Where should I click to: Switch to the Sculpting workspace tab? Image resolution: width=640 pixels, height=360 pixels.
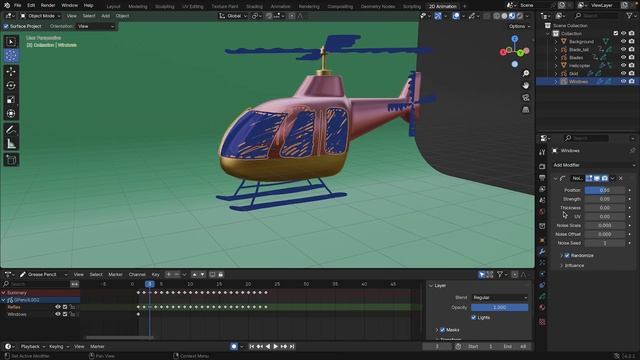coord(164,7)
